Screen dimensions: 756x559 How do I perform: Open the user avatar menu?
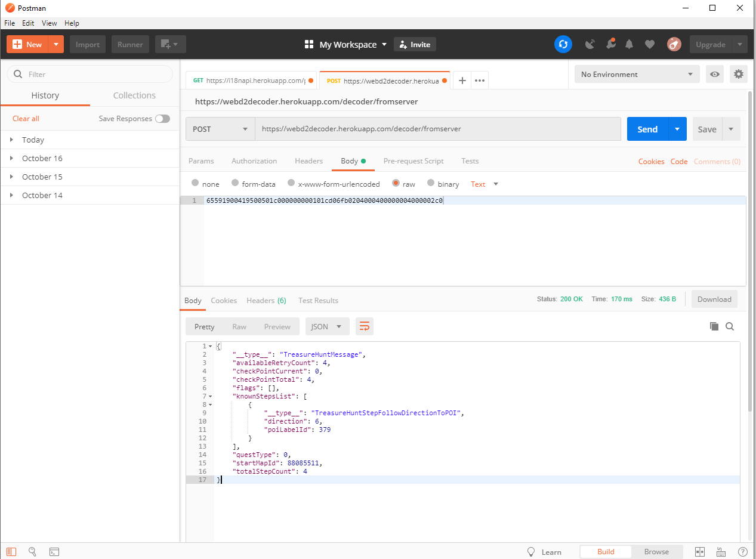674,44
